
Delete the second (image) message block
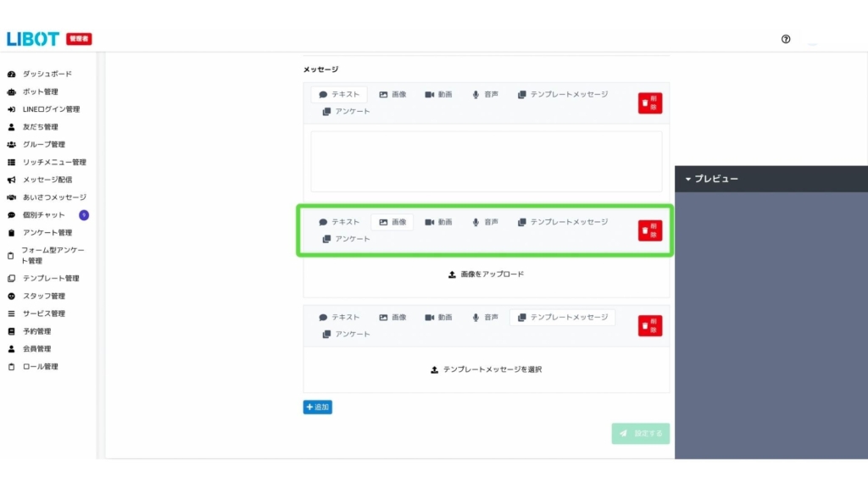point(650,230)
